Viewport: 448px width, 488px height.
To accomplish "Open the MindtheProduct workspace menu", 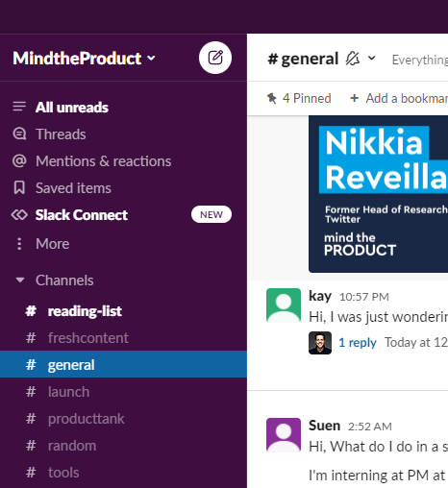I will coord(84,59).
